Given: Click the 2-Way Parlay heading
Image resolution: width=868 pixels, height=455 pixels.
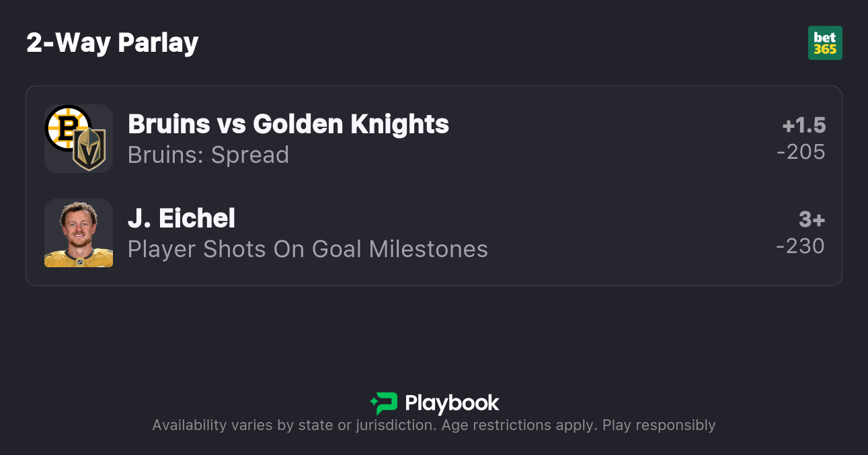Looking at the screenshot, I should pos(112,43).
